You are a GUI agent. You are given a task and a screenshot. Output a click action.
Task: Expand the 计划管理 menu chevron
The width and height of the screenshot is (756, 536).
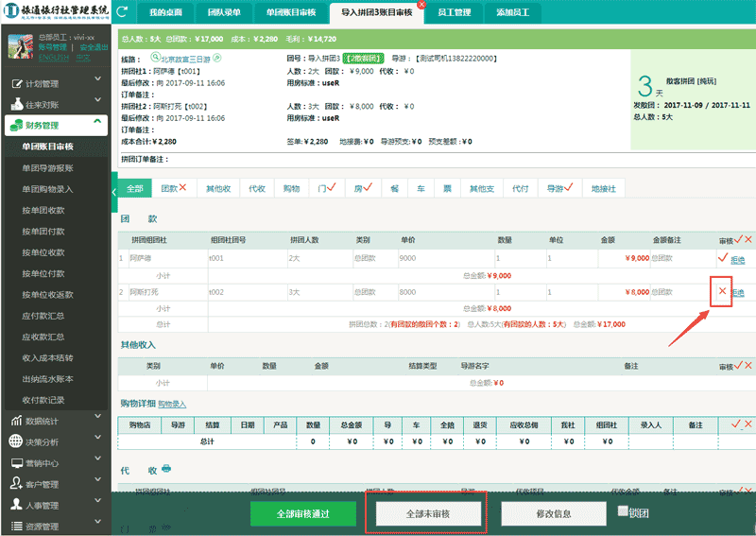coord(98,78)
